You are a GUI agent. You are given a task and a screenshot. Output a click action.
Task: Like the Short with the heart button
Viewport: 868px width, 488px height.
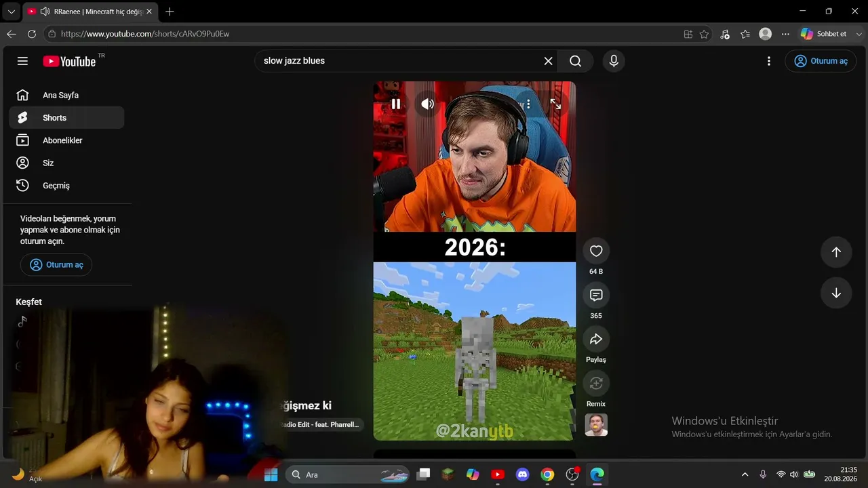tap(596, 251)
